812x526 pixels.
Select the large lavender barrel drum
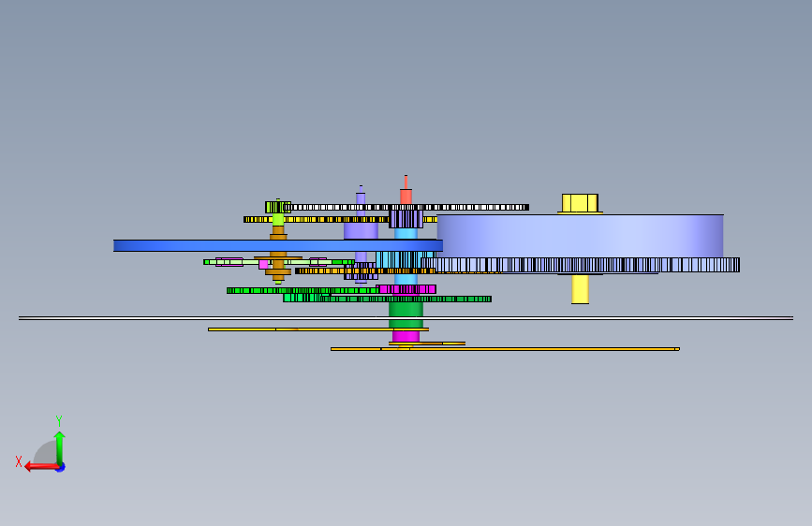point(580,236)
